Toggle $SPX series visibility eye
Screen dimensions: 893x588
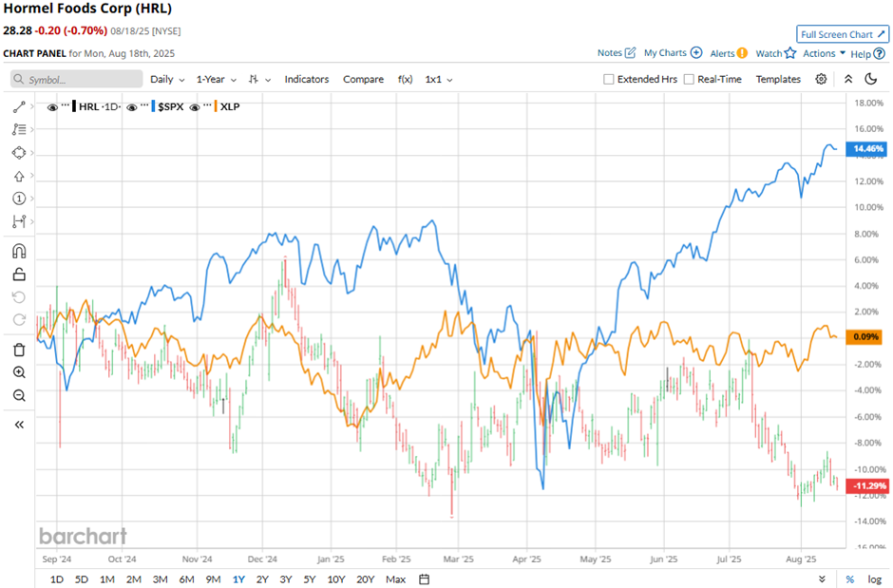pyautogui.click(x=131, y=107)
